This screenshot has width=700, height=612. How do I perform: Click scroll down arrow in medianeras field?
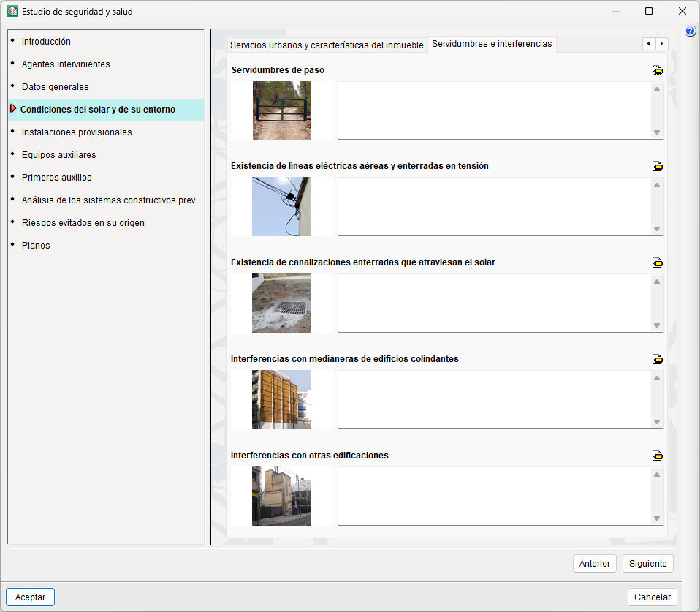click(657, 422)
